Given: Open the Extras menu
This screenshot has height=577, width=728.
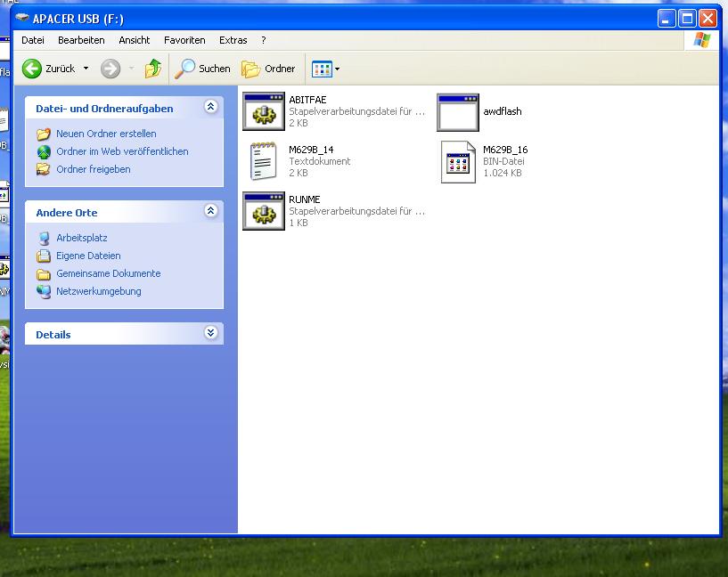Looking at the screenshot, I should pyautogui.click(x=233, y=40).
